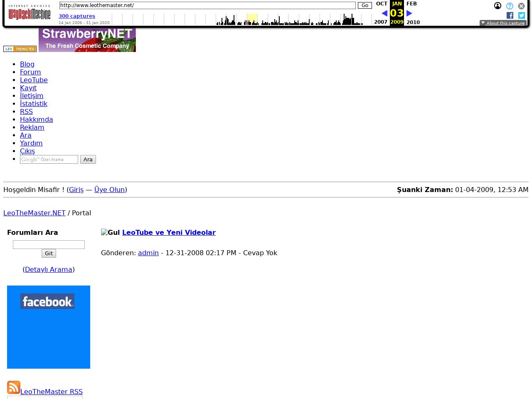The width and height of the screenshot is (532, 399).
Task: Open LeoTube ve Yeni Videolar post
Action: click(169, 232)
